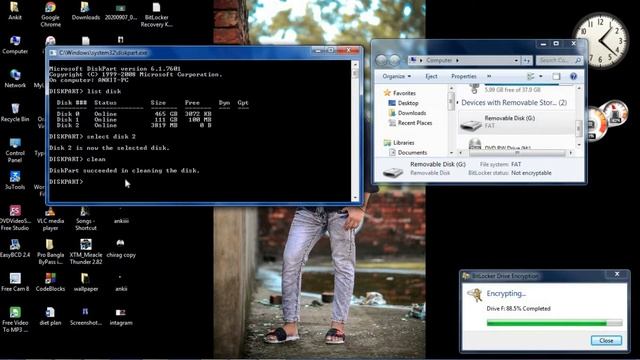
Task: Open the Pro Bangla ByPass folder icon
Action: coord(50,252)
